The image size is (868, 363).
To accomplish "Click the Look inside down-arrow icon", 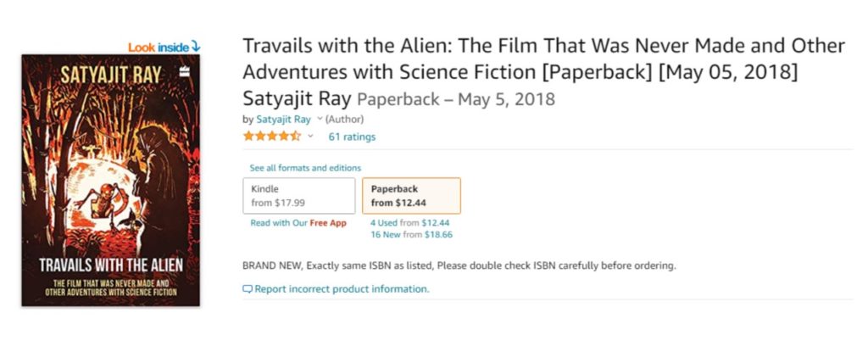I will tap(196, 47).
